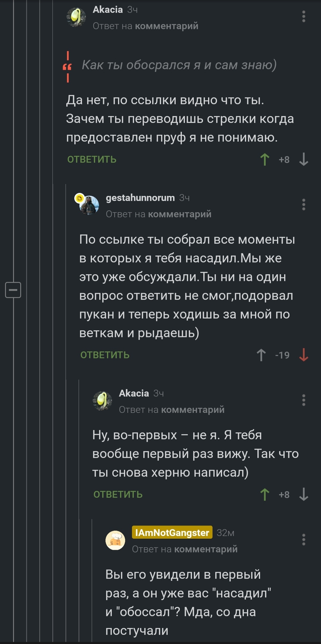The width and height of the screenshot is (321, 644).
Task: Open three-dot menu on IAmNotGangster's comment
Action: 303,540
